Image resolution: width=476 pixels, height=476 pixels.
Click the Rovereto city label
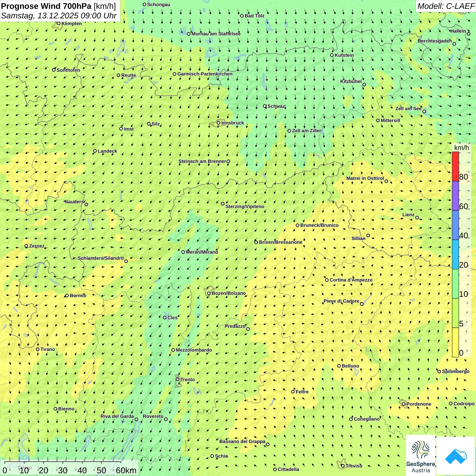coord(153,416)
